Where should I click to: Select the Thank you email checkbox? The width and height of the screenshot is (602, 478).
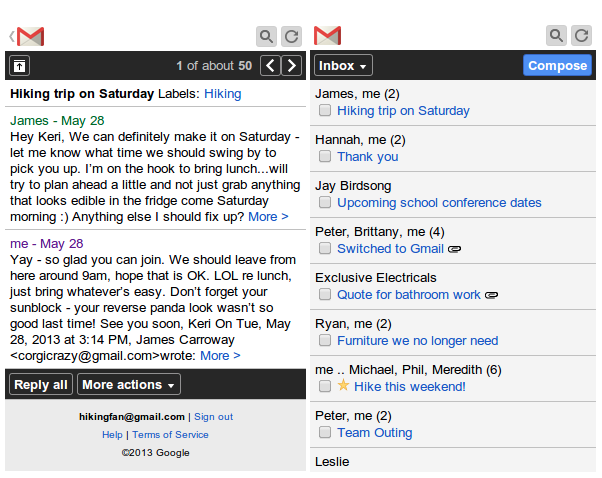click(x=325, y=156)
